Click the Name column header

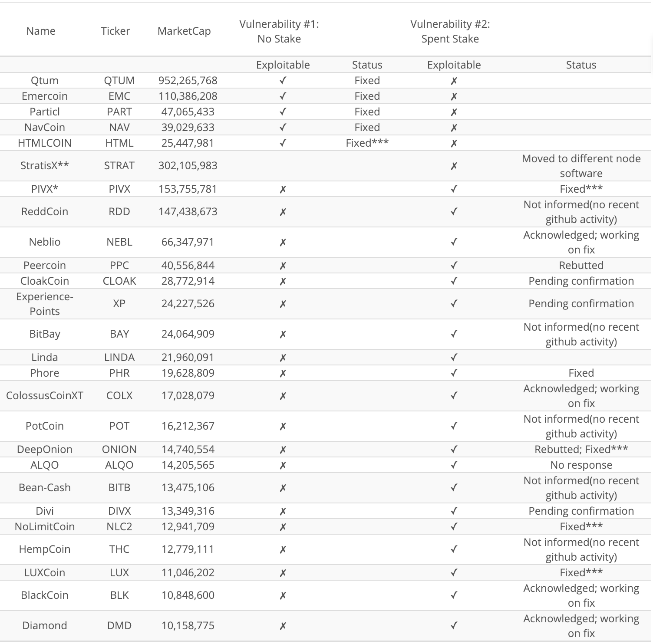(x=41, y=31)
